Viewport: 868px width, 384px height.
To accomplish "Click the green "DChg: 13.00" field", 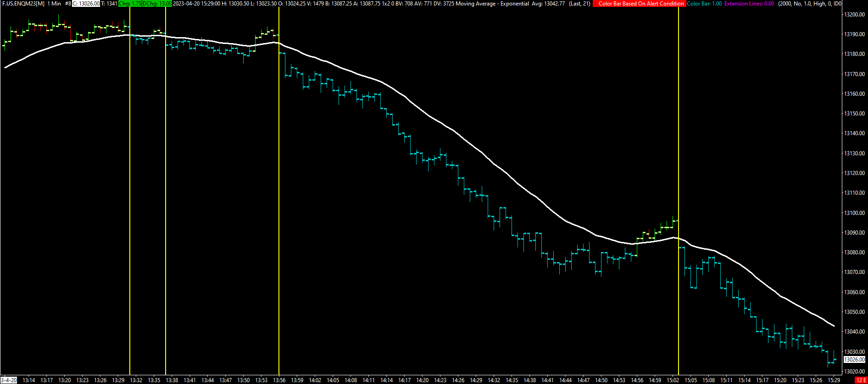I will pyautogui.click(x=157, y=4).
